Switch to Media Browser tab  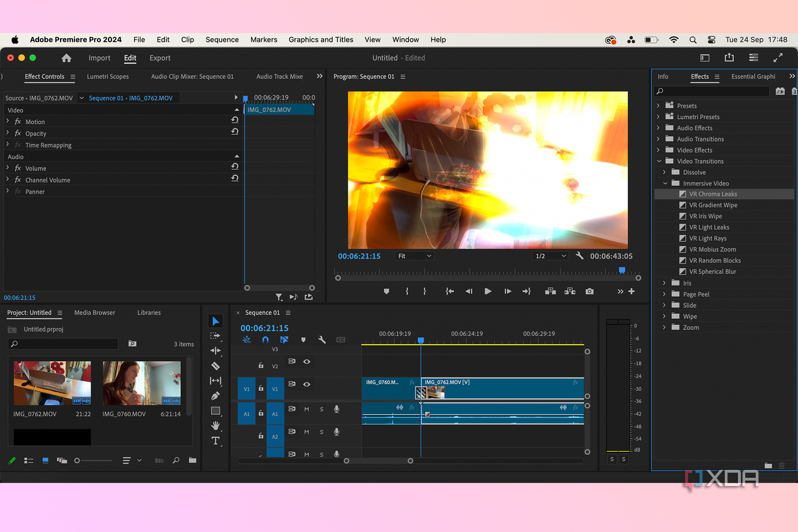click(x=95, y=313)
